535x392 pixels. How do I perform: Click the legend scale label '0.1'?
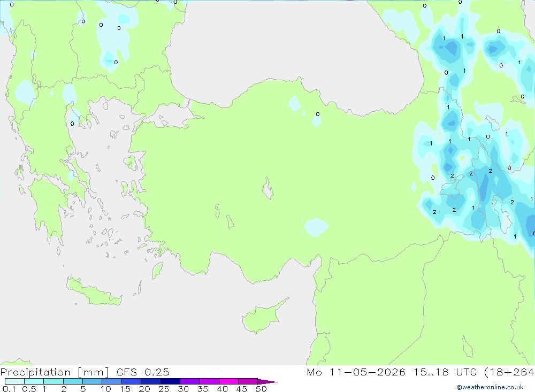point(9,389)
